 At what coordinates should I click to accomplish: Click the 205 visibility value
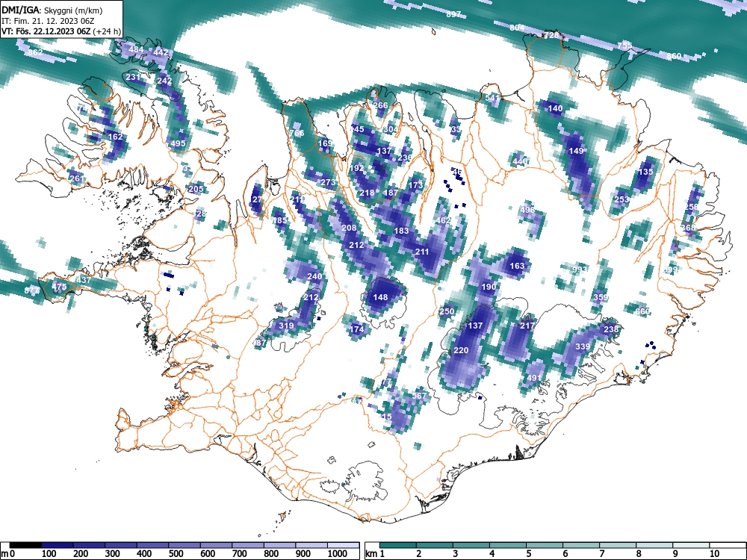coord(196,189)
